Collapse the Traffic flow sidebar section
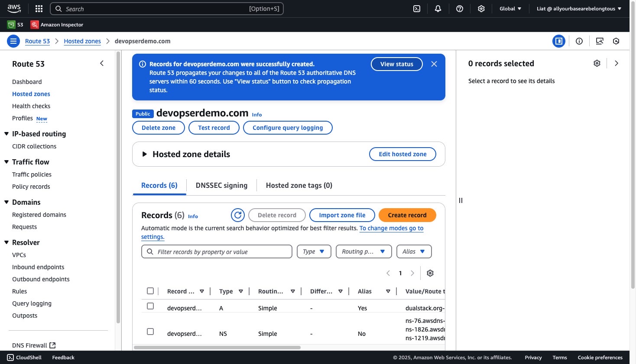636x364 pixels. 6,162
